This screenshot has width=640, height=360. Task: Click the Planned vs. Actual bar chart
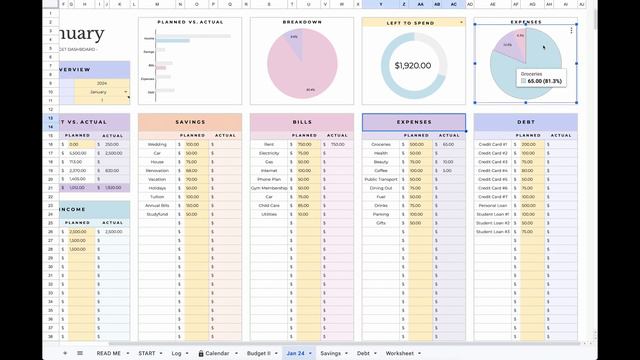tap(190, 61)
